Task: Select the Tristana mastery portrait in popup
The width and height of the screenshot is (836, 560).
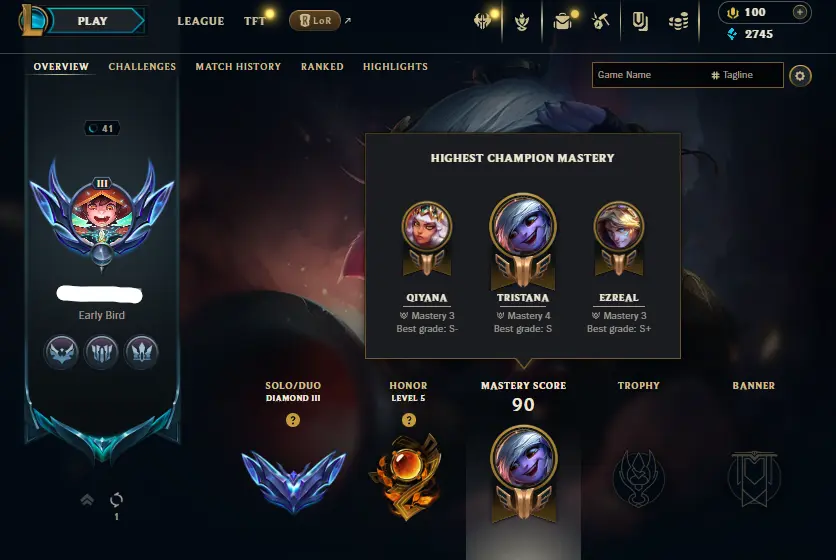Action: click(x=522, y=226)
